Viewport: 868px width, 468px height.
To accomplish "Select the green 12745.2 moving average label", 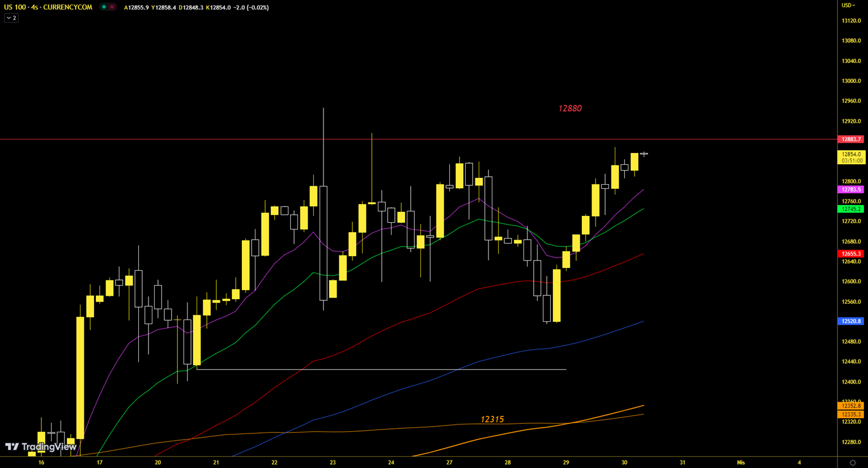I will click(x=850, y=209).
